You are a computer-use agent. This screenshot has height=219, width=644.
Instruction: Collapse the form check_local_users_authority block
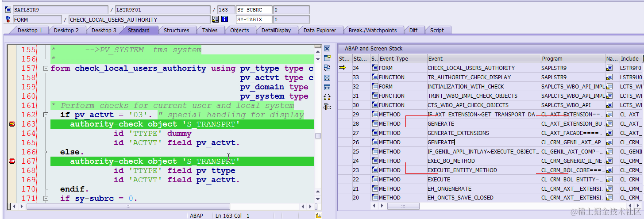(x=46, y=69)
